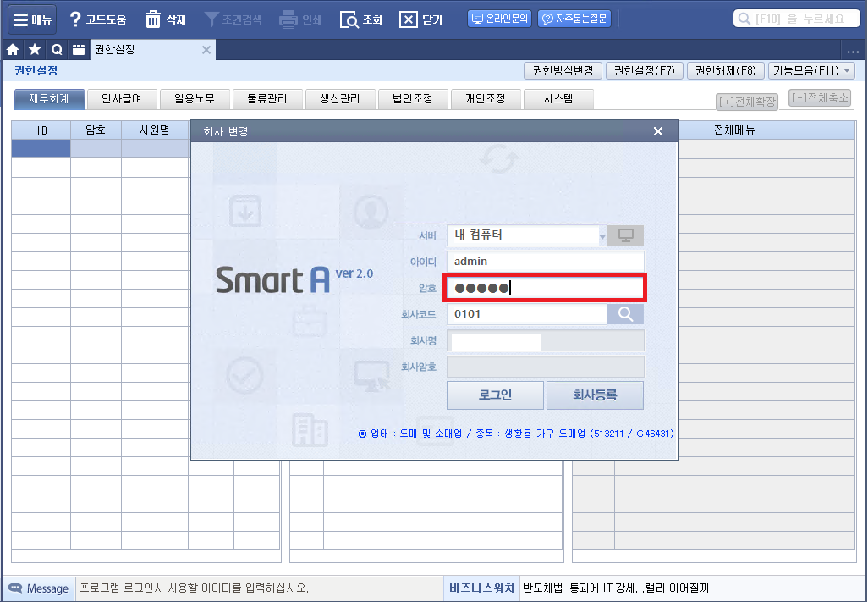This screenshot has width=868, height=602.
Task: Click the 회사암호 field
Action: [x=546, y=367]
